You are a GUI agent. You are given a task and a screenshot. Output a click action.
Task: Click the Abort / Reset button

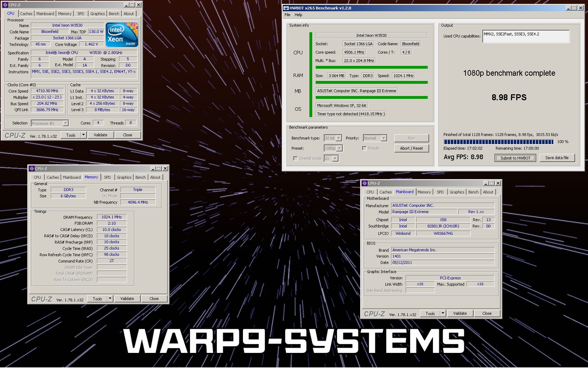pos(412,148)
